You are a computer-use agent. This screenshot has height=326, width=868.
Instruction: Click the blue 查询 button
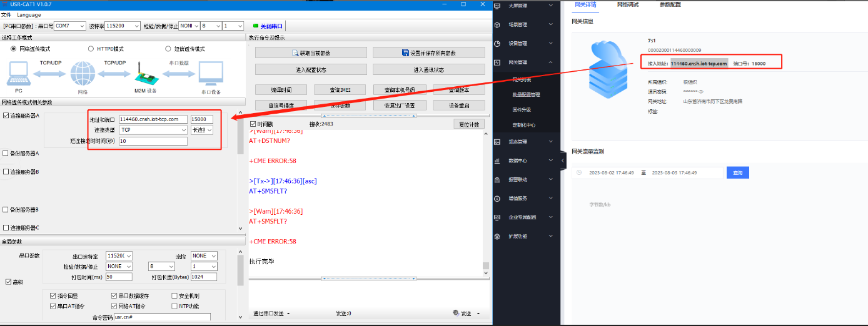click(x=737, y=172)
